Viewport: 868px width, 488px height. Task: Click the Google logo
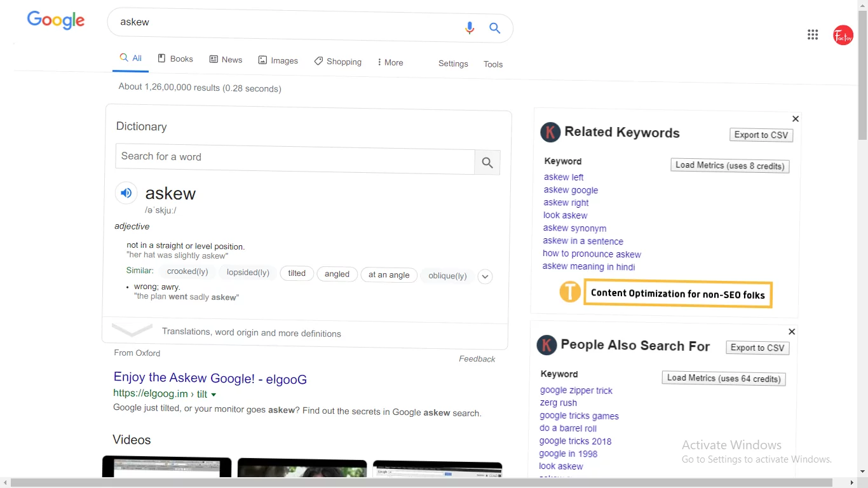point(56,20)
